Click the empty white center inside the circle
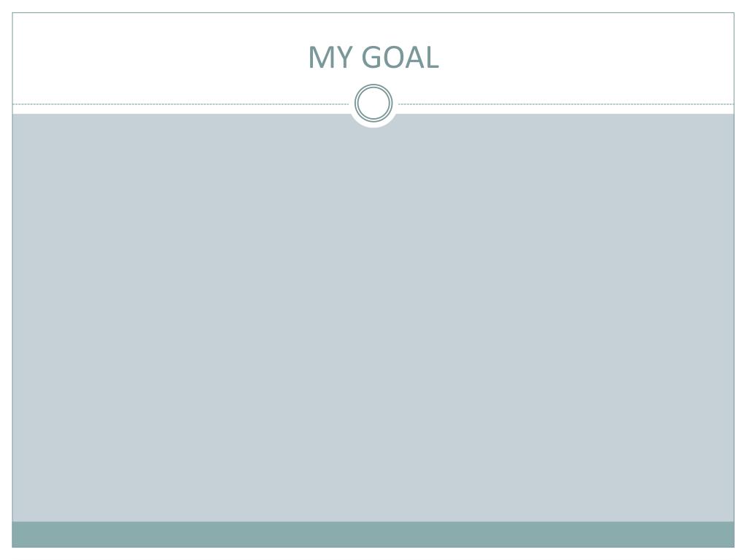The height and width of the screenshot is (560, 747). [x=373, y=103]
